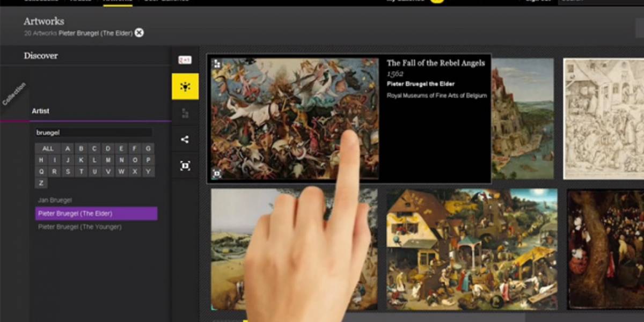Screen dimensions: 644x322
Task: Select the ALL letter filter key
Action: (48, 149)
